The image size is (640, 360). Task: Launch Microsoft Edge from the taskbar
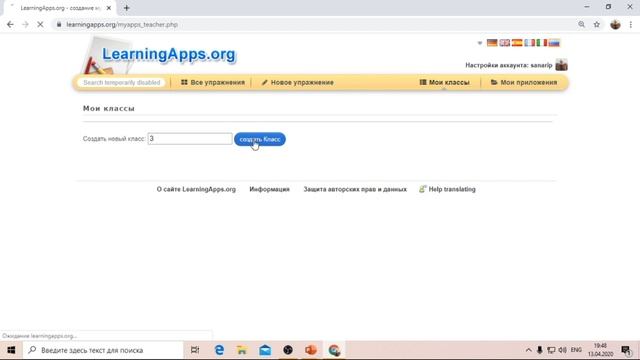tap(219, 350)
